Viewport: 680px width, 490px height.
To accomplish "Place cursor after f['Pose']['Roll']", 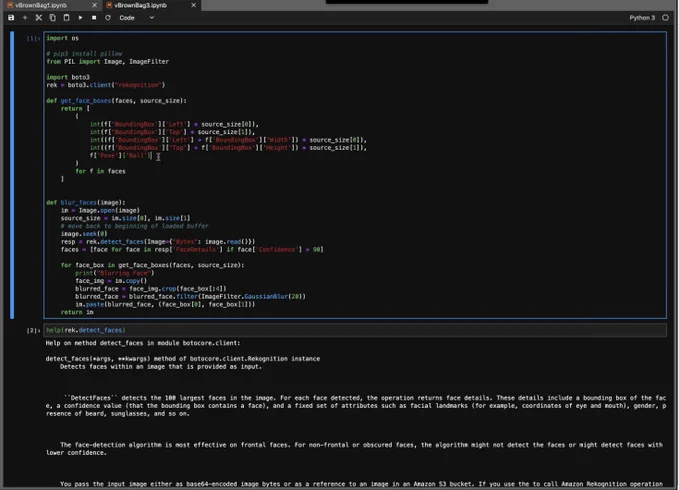I will click(153, 156).
